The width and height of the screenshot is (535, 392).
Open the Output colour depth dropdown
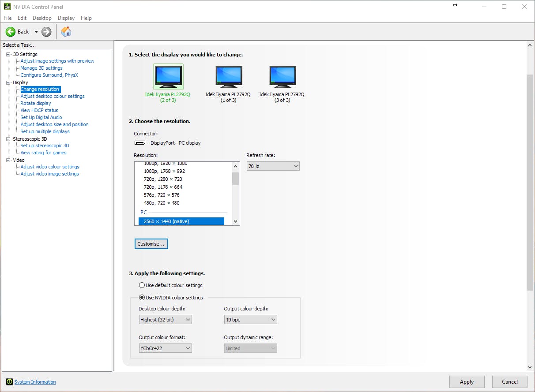point(250,320)
